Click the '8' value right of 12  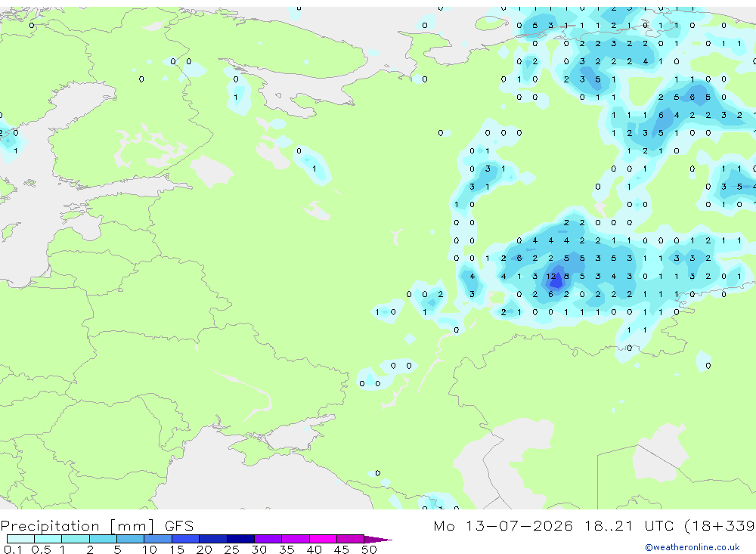tap(566, 277)
